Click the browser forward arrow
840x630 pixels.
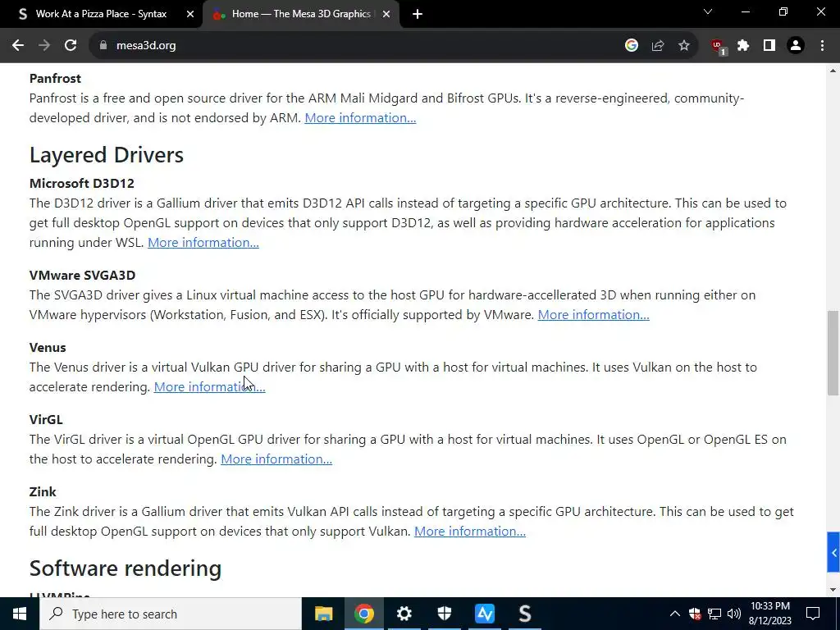click(44, 46)
